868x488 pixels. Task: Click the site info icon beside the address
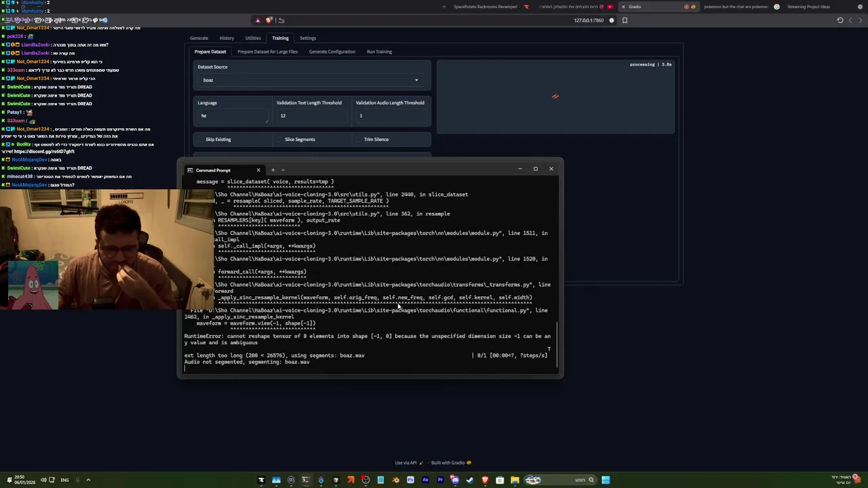(612, 20)
